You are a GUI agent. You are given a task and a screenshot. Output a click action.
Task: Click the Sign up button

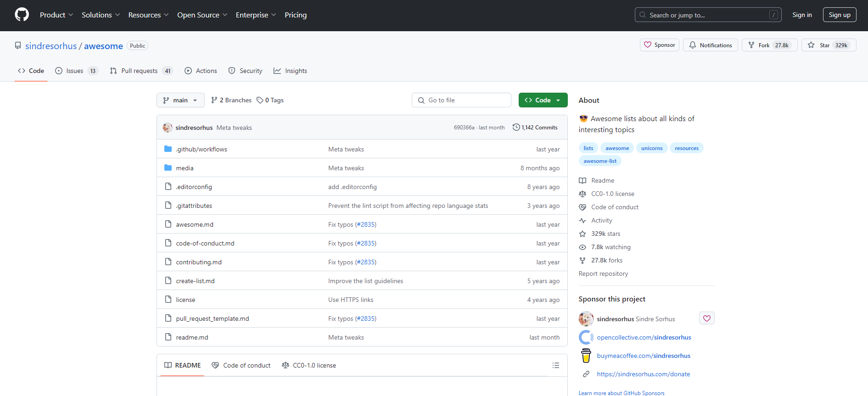840,15
